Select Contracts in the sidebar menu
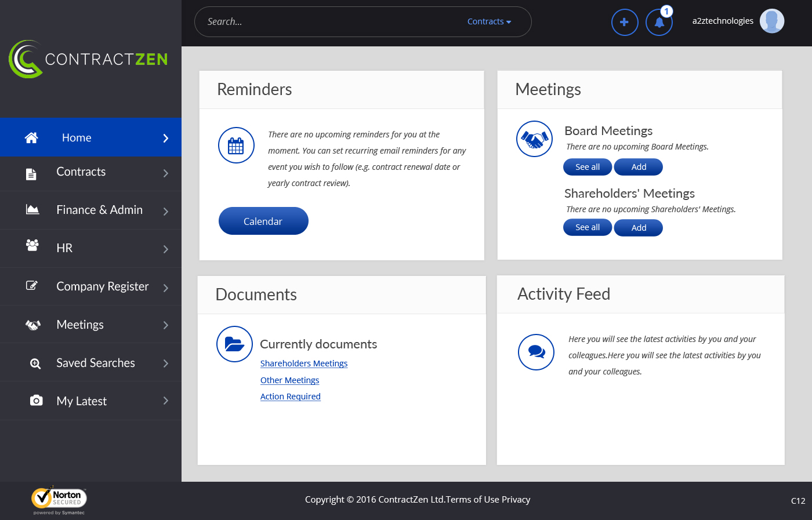Screen dimensions: 812x520 81,172
